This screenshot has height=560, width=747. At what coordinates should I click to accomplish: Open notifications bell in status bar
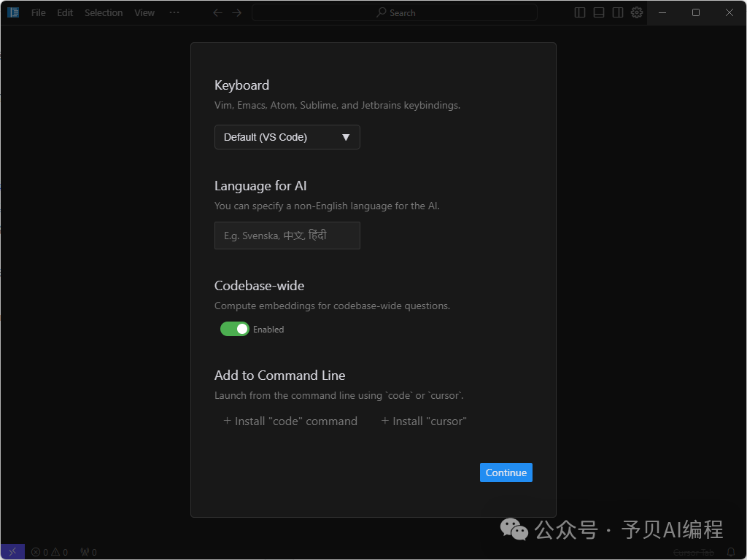731,553
